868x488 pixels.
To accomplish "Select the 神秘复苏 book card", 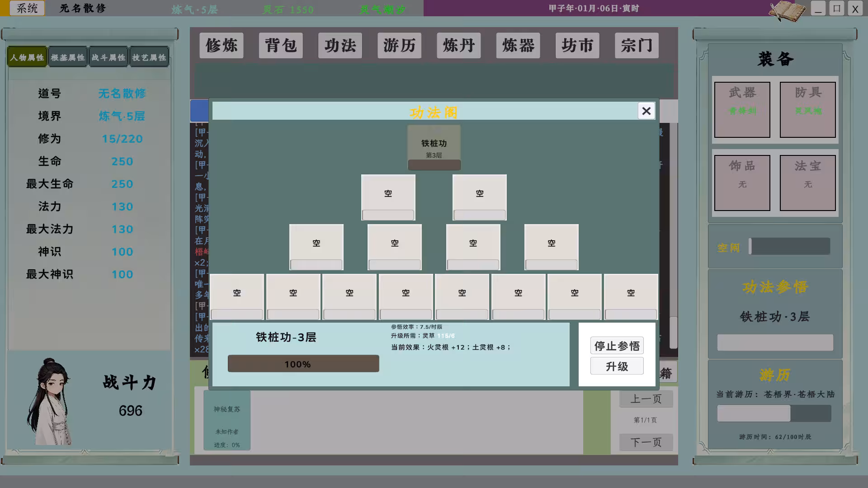I will (x=227, y=420).
